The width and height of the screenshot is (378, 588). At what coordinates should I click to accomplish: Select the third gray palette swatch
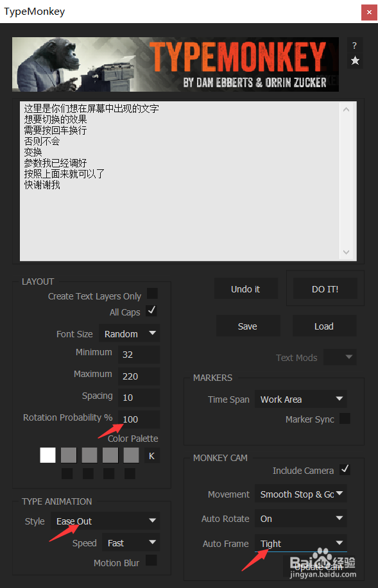89,455
